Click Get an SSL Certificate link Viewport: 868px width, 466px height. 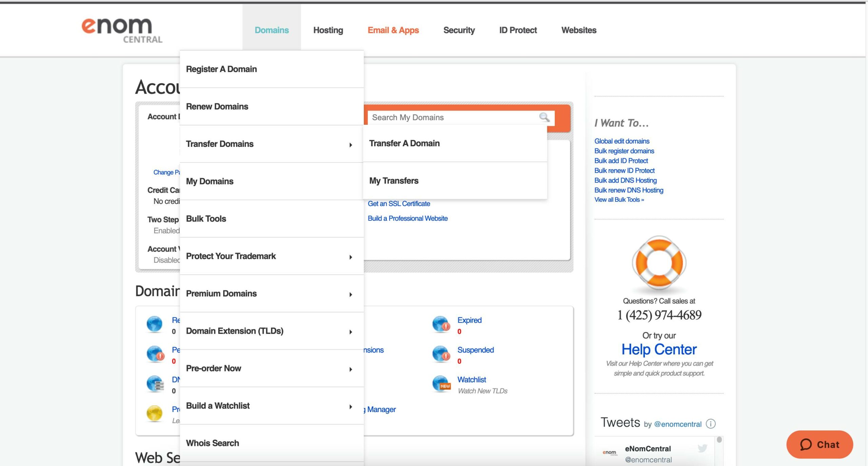point(399,203)
